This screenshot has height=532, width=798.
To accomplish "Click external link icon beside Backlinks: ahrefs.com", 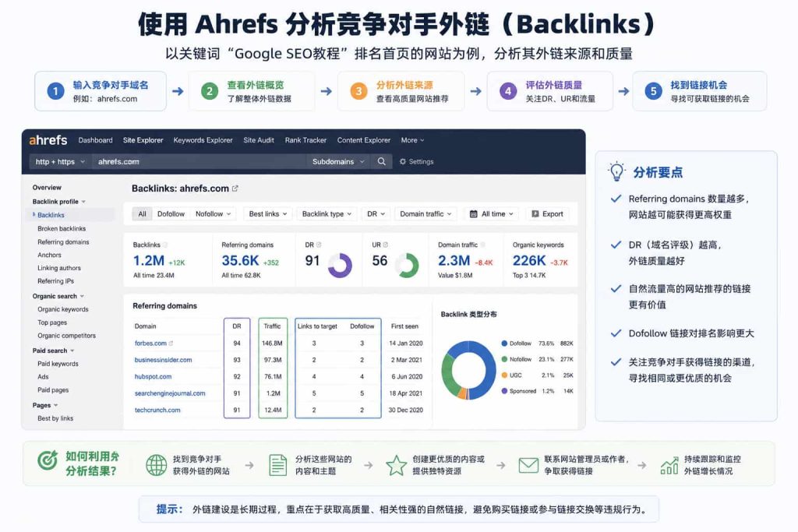I will (235, 188).
